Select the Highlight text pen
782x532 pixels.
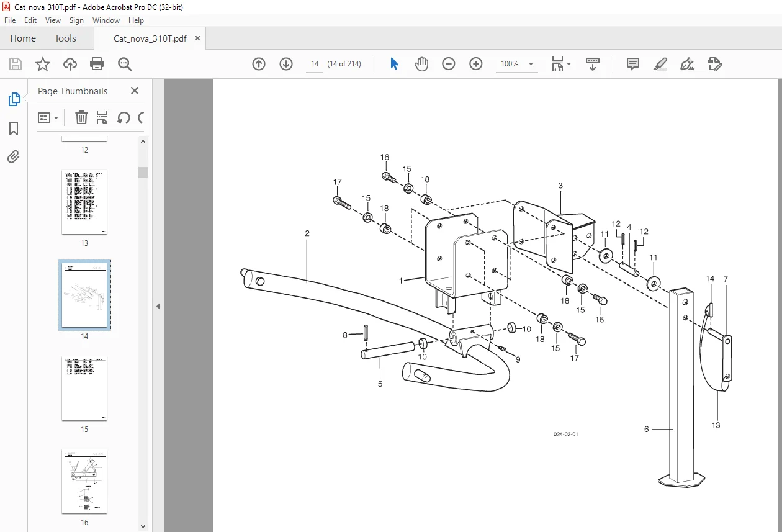click(660, 64)
